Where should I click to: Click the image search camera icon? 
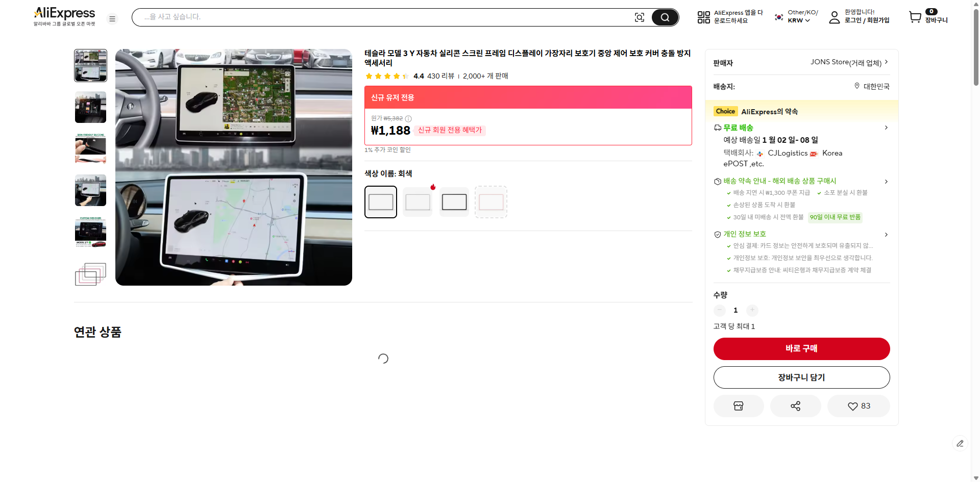tap(640, 17)
